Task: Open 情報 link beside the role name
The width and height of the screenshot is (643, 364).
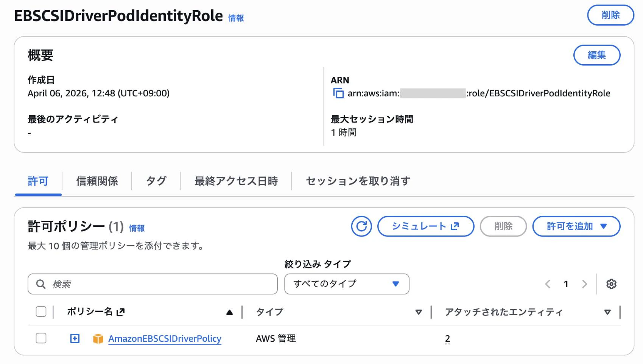Action: [236, 18]
